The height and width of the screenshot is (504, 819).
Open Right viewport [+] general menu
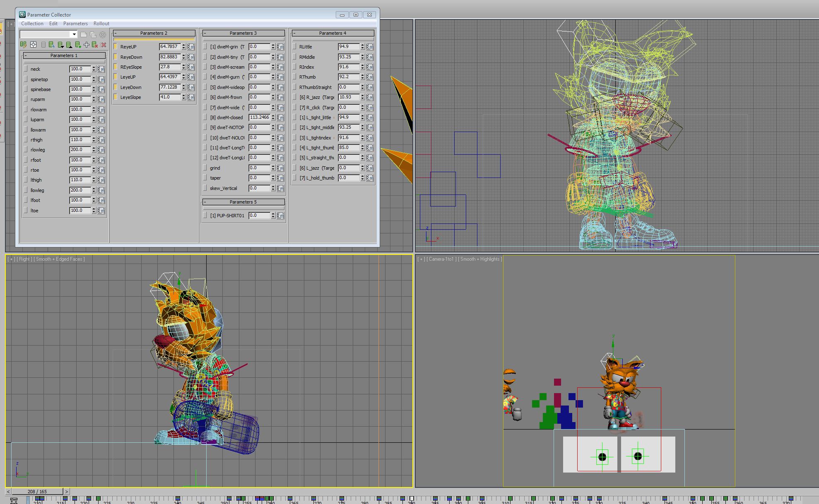click(x=11, y=259)
